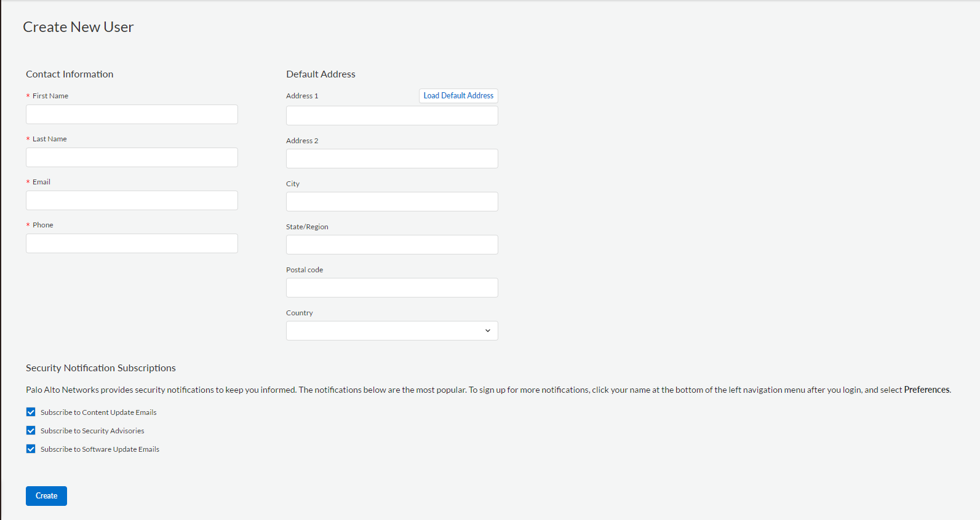Click the Default Address section heading

pyautogui.click(x=321, y=74)
